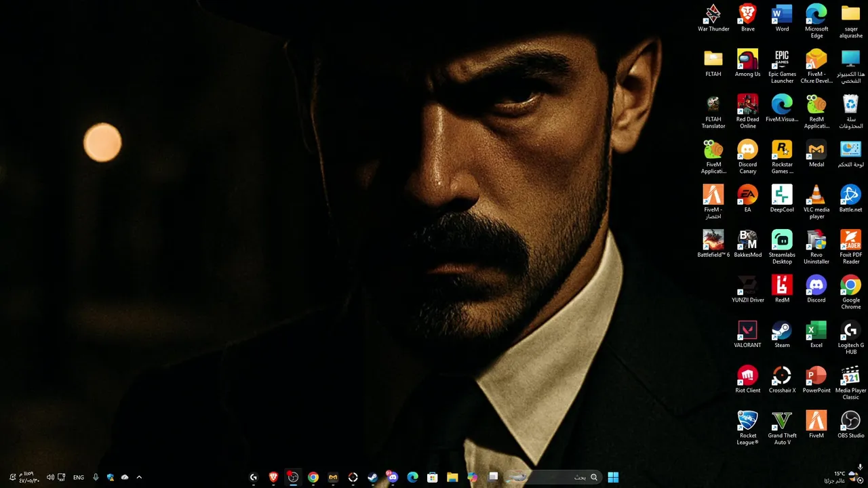The height and width of the screenshot is (488, 868).
Task: Expand the hidden tray icons chevron
Action: pos(139,477)
